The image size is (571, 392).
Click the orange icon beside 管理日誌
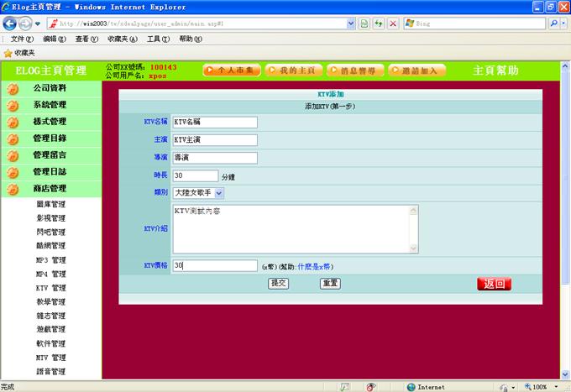13,172
